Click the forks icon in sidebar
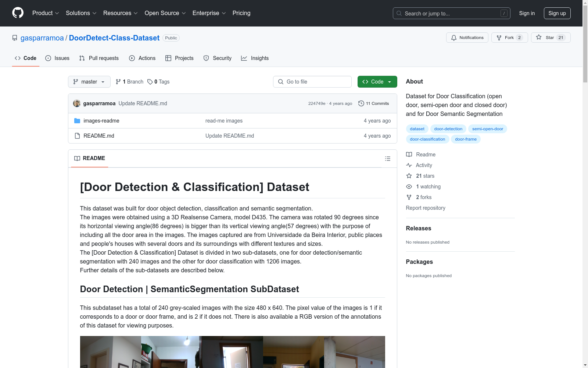 pos(409,197)
